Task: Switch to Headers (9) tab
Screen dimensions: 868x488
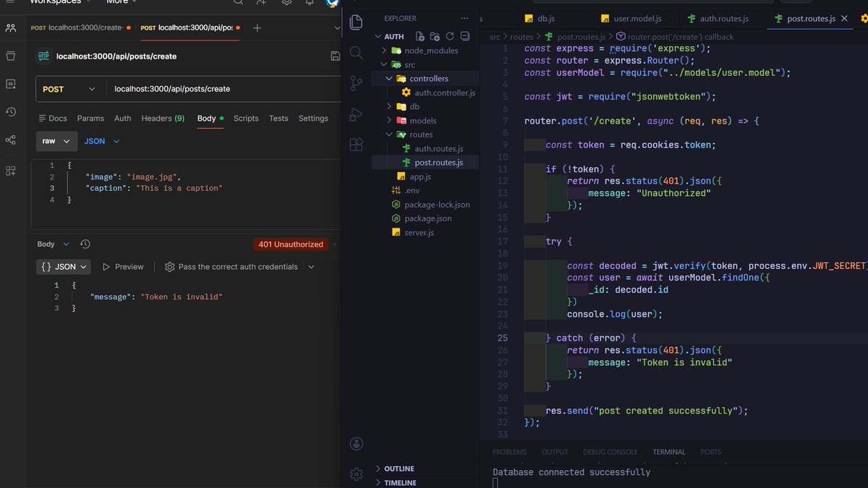Action: 163,119
